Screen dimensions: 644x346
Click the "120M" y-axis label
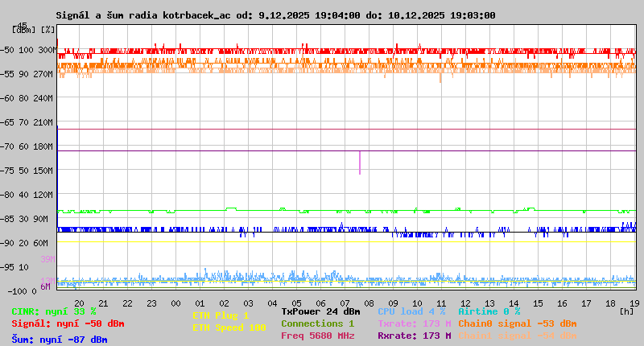point(44,195)
